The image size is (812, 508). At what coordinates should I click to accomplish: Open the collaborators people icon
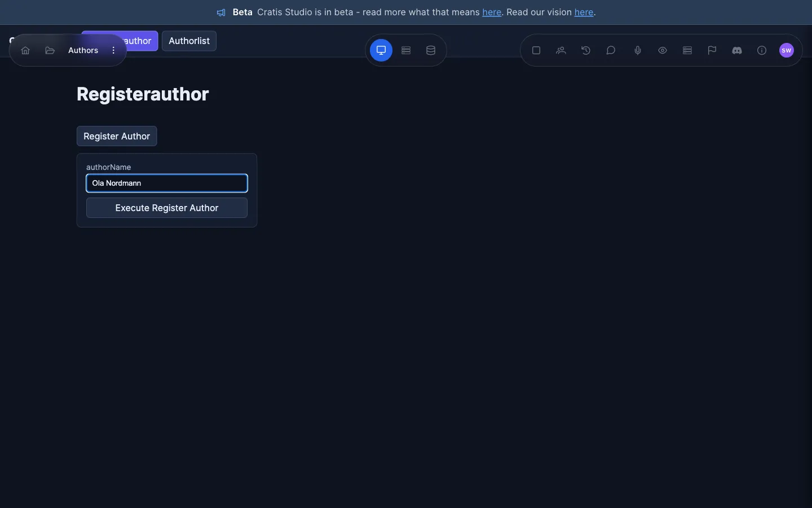point(561,50)
